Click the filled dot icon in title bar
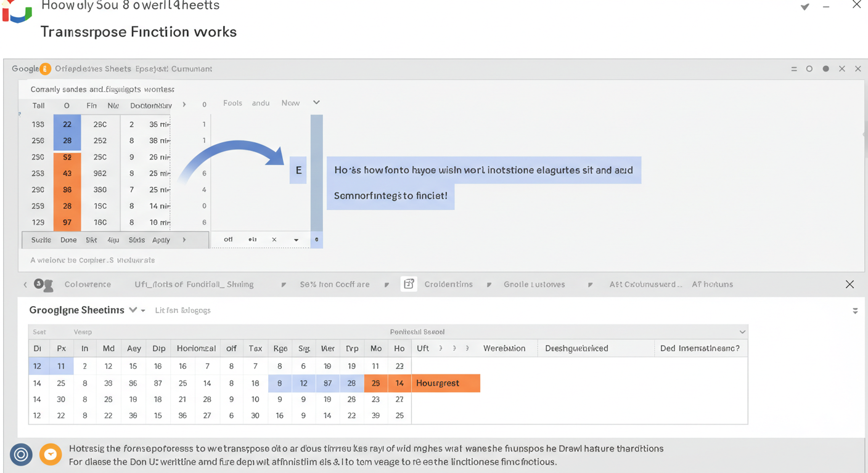This screenshot has height=473, width=868. tap(825, 69)
